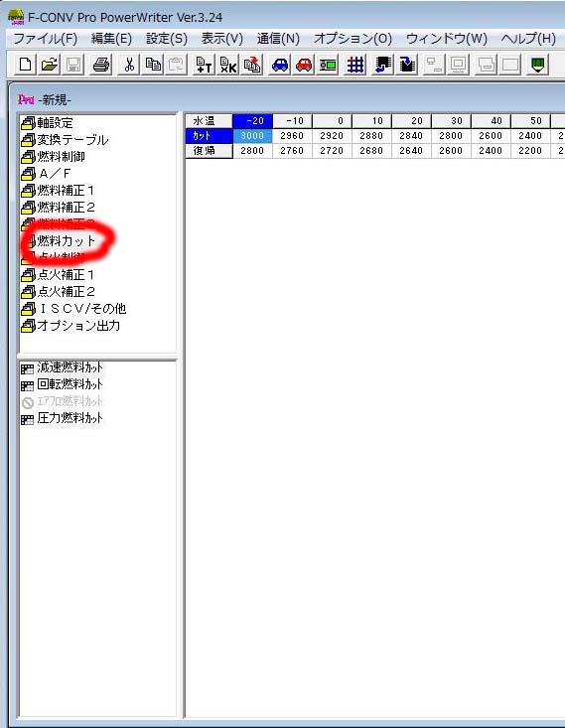Click the blue grid icon in the toolbar
Image resolution: width=565 pixels, height=728 pixels.
click(355, 65)
